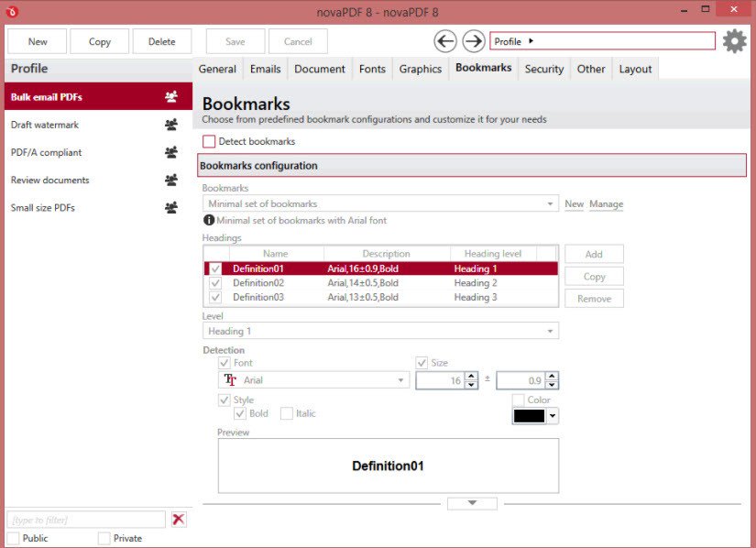Image resolution: width=756 pixels, height=548 pixels.
Task: Toggle the Italic style checkbox
Action: tap(287, 413)
